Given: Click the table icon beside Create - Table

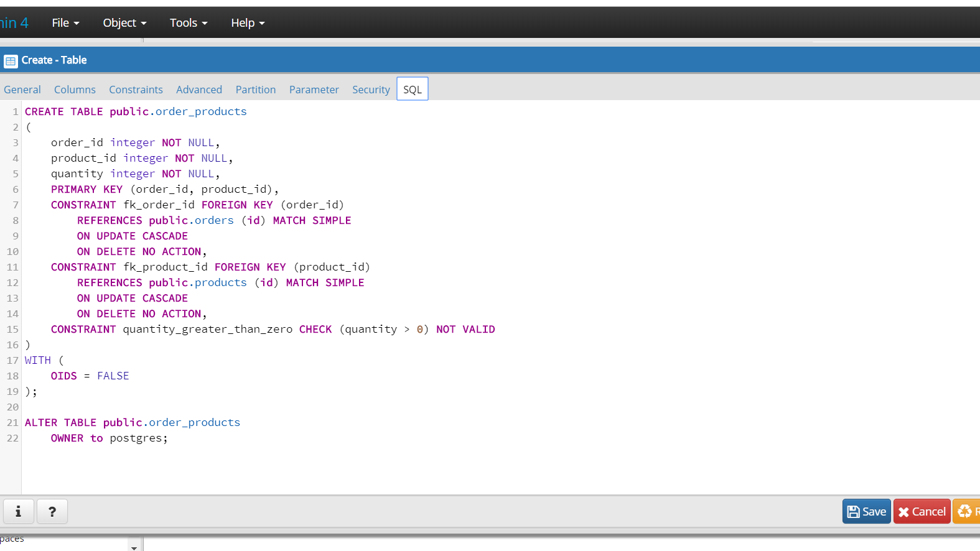Looking at the screenshot, I should click(x=11, y=61).
